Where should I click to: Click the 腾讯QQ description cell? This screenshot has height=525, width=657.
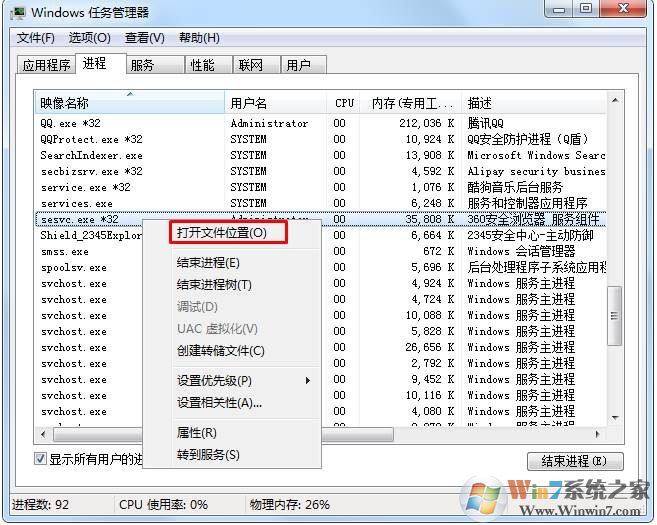[x=485, y=123]
